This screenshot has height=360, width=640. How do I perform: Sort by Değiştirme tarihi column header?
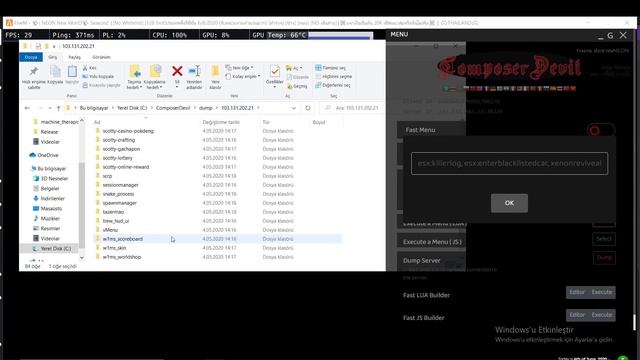tap(221, 122)
